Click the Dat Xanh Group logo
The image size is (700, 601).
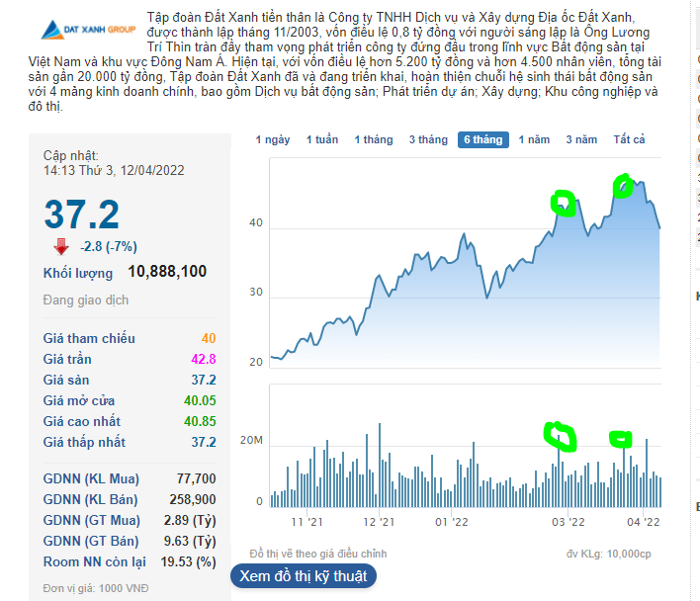coord(88,30)
